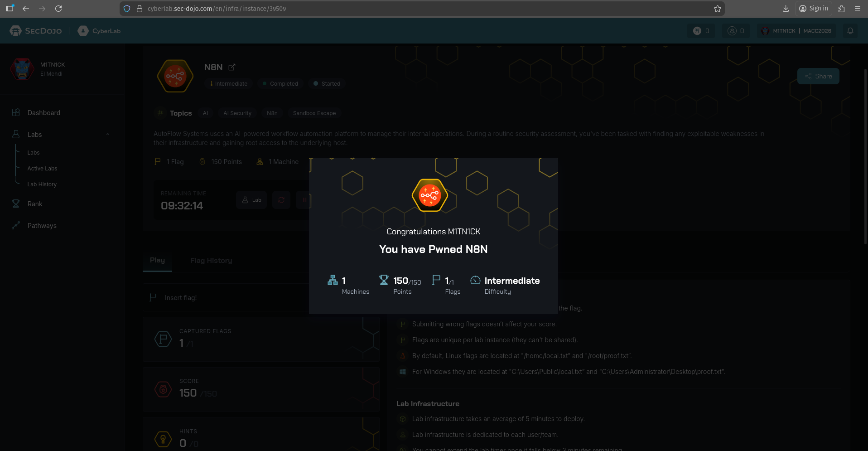
Task: Click the tracking protection shield icon
Action: [x=127, y=9]
